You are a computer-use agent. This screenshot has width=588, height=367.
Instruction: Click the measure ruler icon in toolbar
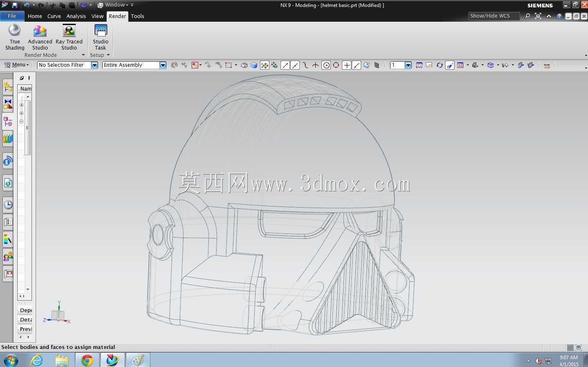coord(547,65)
